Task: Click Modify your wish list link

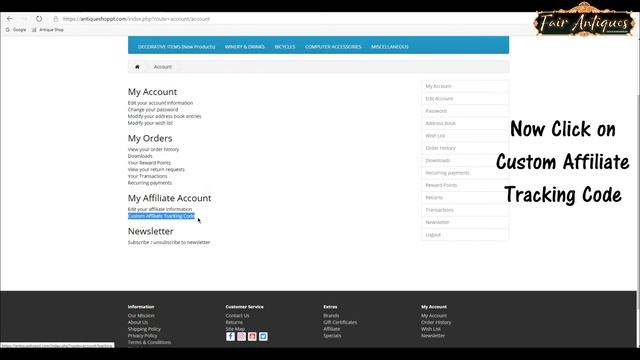Action: 150,123
